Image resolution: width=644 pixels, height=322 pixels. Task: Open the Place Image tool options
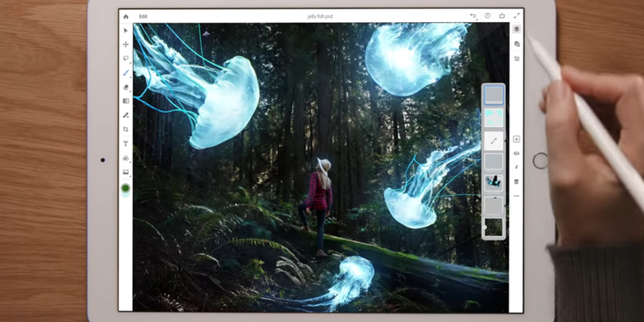125,173
